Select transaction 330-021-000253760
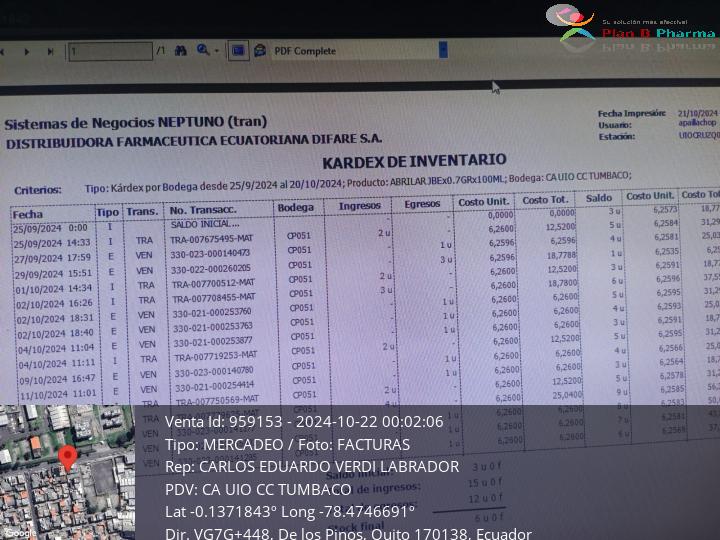The image size is (720, 540). [212, 313]
